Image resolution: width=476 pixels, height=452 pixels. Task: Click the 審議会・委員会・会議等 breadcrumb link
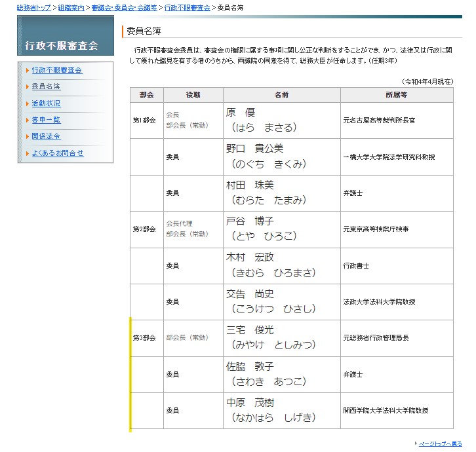click(125, 7)
